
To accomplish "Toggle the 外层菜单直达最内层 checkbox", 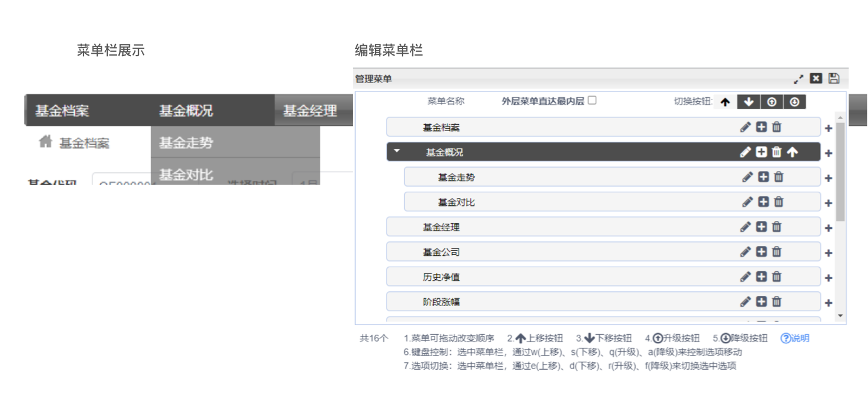I will pos(592,101).
